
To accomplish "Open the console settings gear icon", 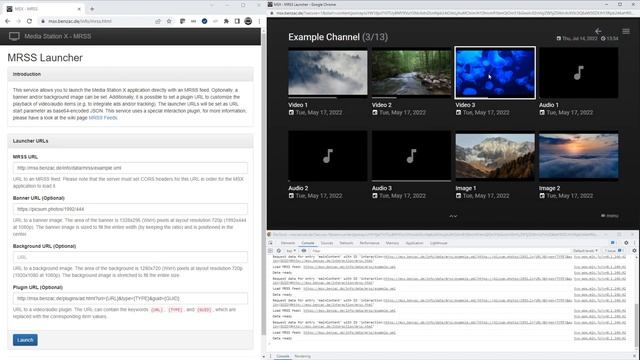I will pos(634,251).
